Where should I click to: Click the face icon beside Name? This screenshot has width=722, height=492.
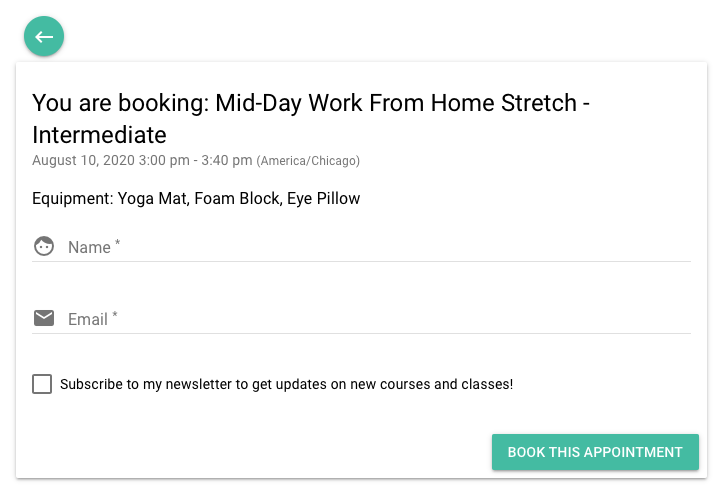pos(44,246)
